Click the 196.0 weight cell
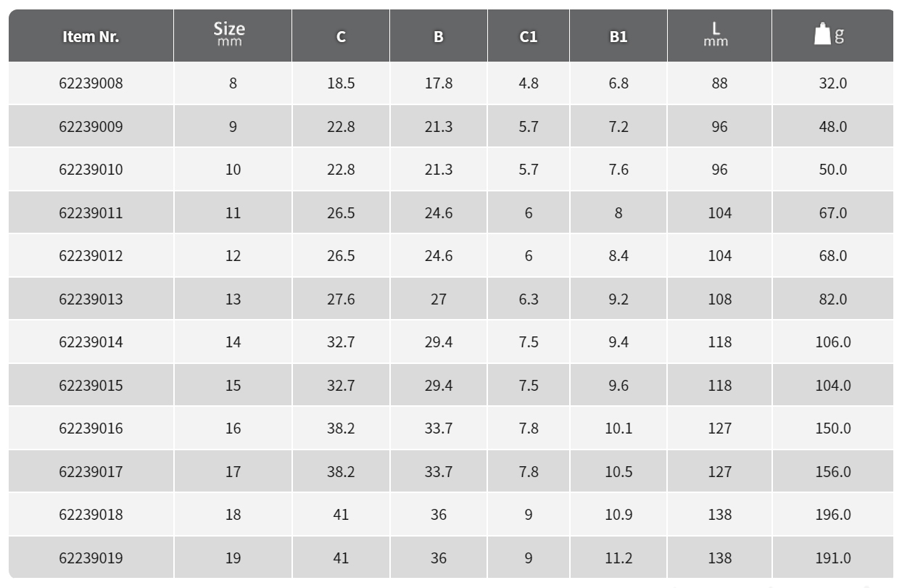Screen dimensions: 902x588 tap(832, 514)
